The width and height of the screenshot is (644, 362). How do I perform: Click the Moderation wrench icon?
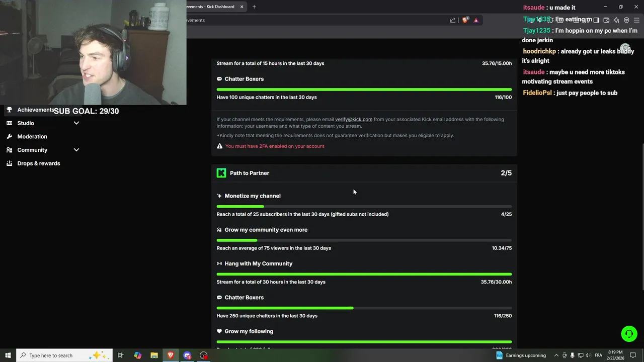coord(9,137)
